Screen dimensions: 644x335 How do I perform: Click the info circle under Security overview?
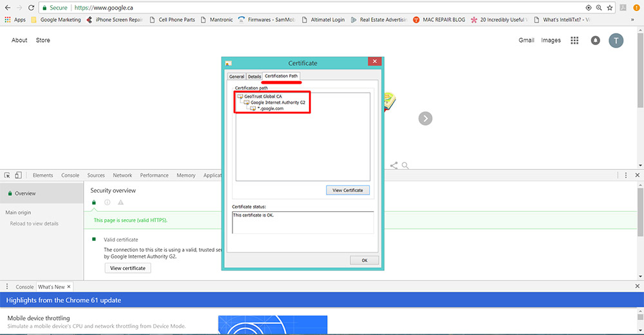(x=107, y=202)
